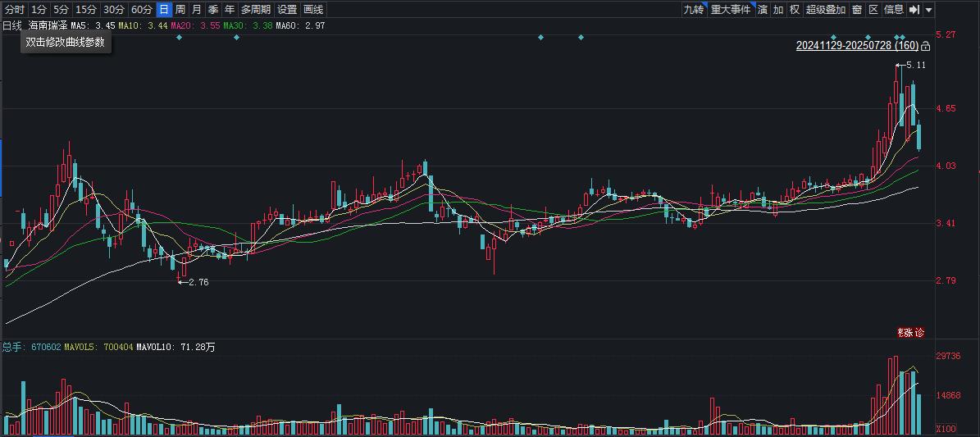
Task: Switch to the 年 yearly chart
Action: 230,9
